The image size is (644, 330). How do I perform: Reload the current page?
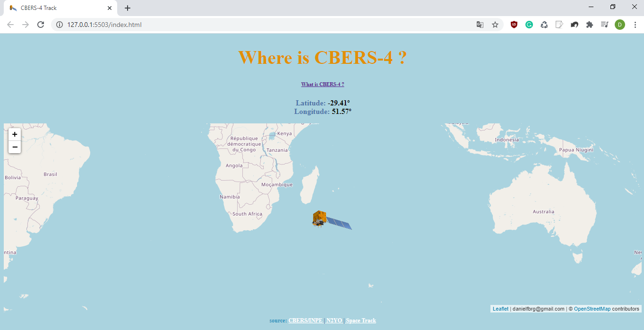[x=41, y=25]
